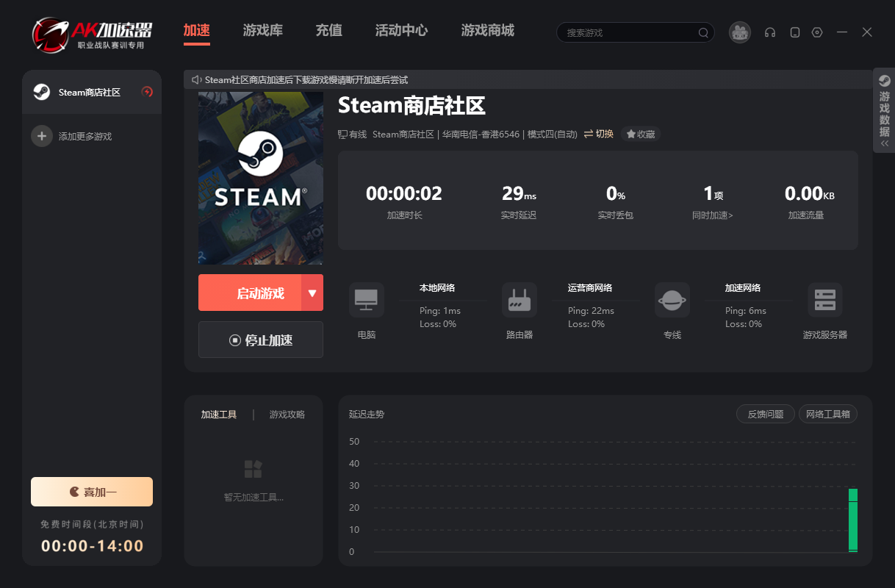The image size is (895, 588).
Task: Click the 电脑 computer icon
Action: click(x=367, y=300)
